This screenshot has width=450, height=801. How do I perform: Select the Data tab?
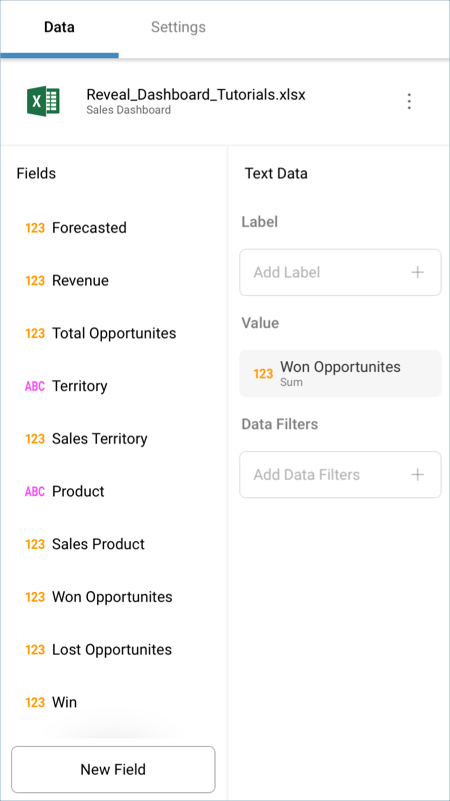click(59, 27)
